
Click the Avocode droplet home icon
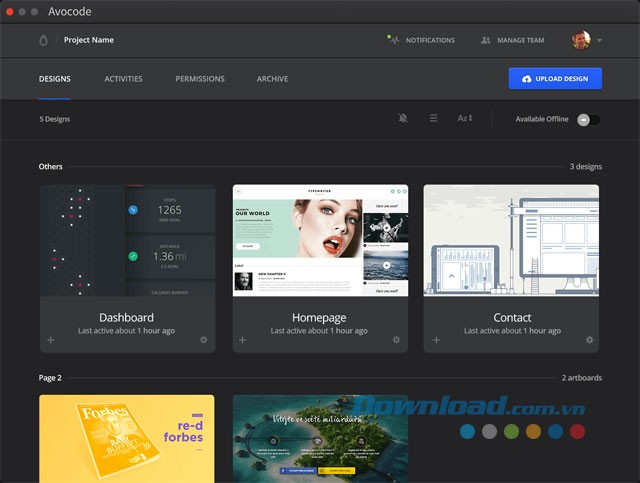pyautogui.click(x=43, y=40)
